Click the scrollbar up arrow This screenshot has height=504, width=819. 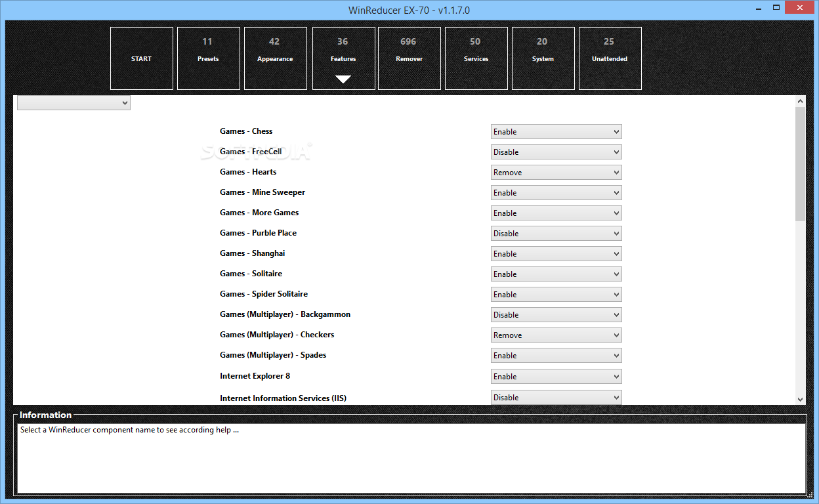(800, 101)
